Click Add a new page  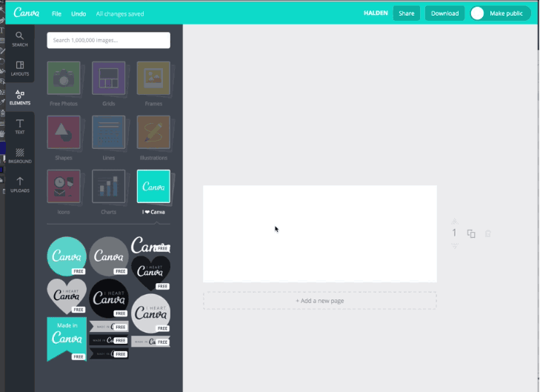[320, 301]
